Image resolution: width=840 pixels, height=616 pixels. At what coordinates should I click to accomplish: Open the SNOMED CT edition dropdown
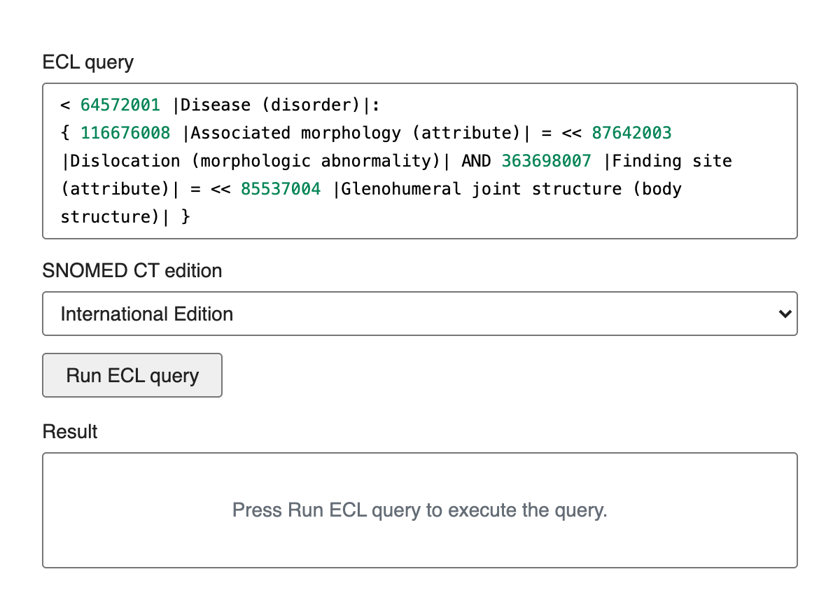[x=420, y=314]
